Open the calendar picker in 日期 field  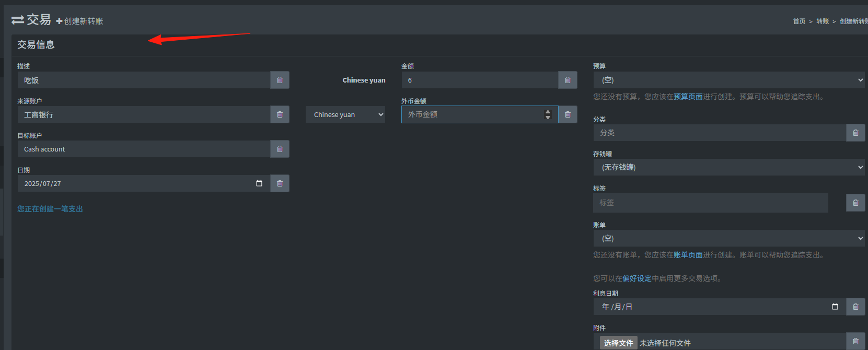click(259, 183)
